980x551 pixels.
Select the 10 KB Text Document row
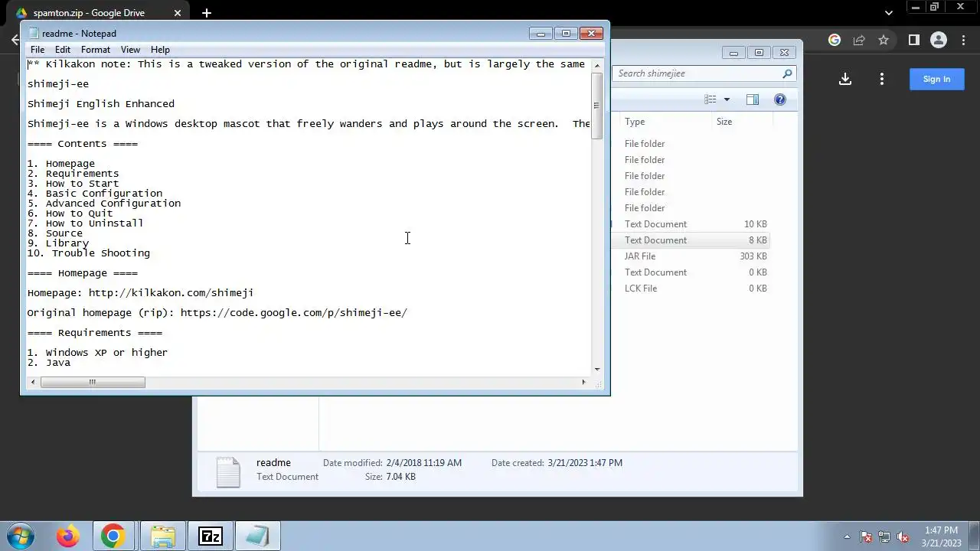[x=691, y=224]
